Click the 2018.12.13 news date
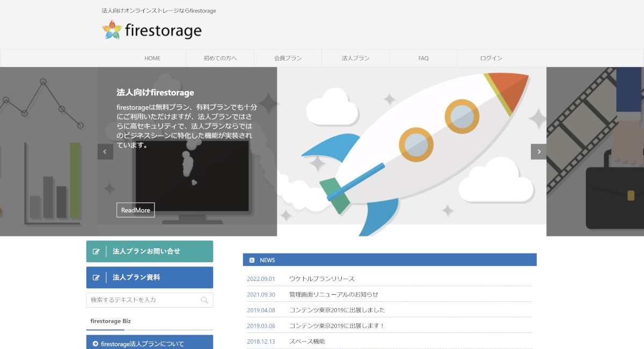 coord(261,341)
